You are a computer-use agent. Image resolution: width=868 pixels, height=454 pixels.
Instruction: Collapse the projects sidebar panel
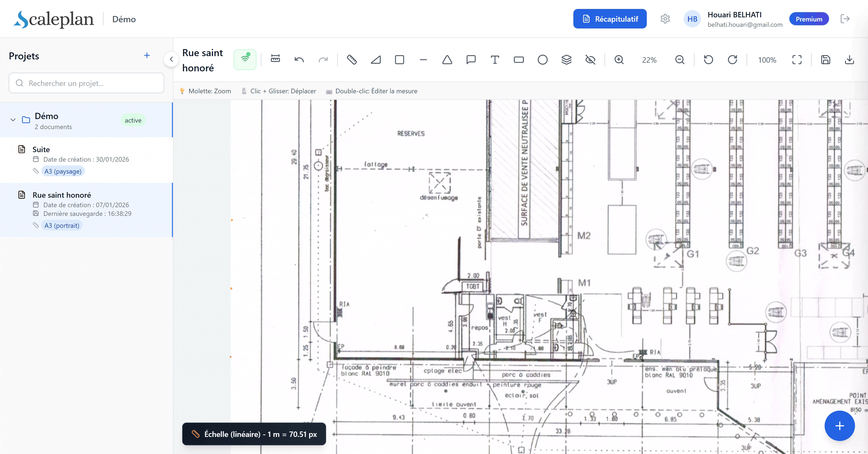[x=172, y=59]
